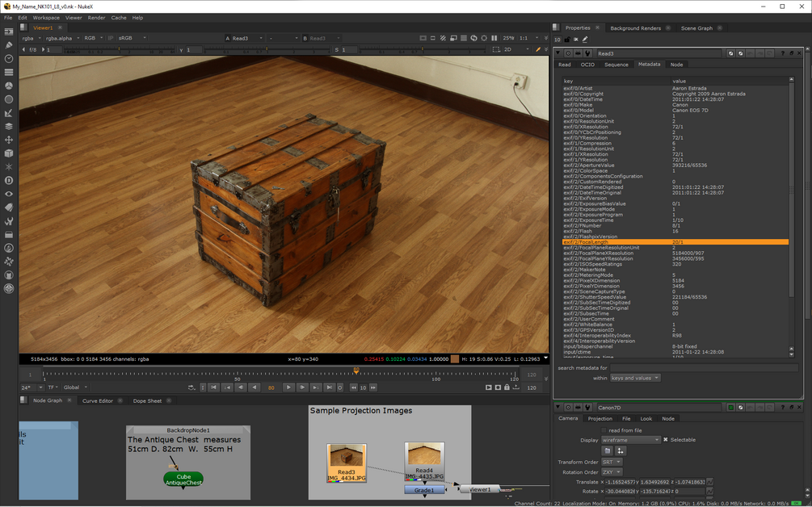Open the Merge nodes toolbar icon

pos(9,126)
